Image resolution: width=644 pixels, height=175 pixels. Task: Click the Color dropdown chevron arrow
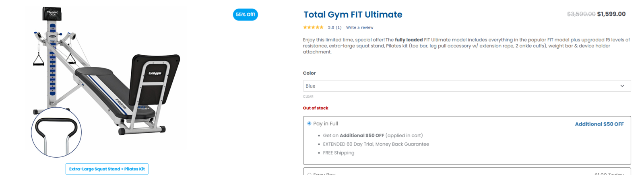[x=622, y=86]
